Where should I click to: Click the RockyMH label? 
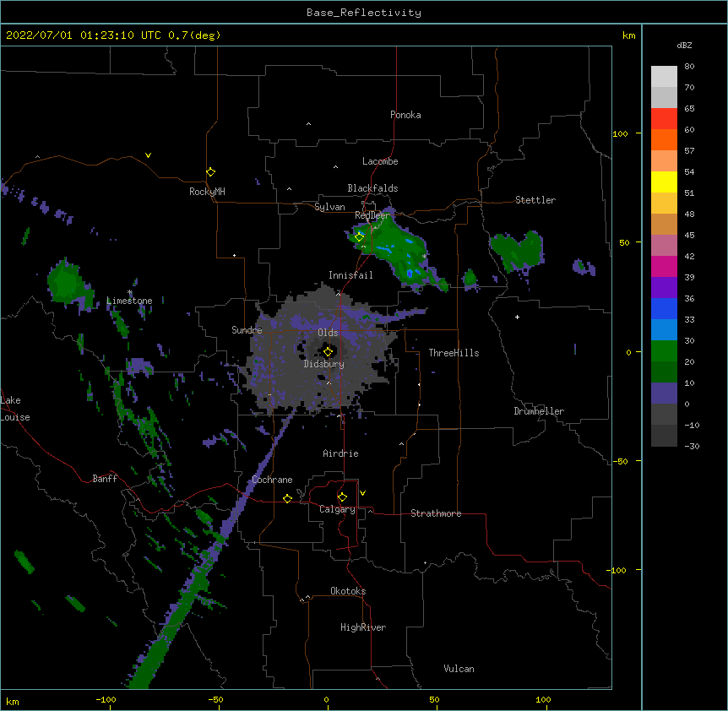[x=207, y=192]
